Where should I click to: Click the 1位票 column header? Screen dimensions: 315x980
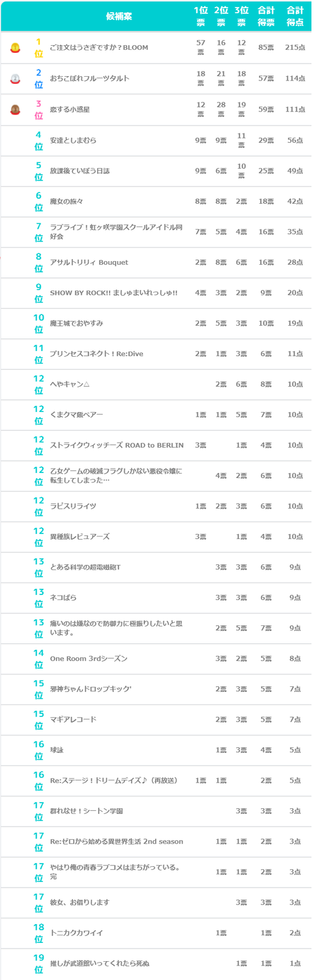click(201, 16)
